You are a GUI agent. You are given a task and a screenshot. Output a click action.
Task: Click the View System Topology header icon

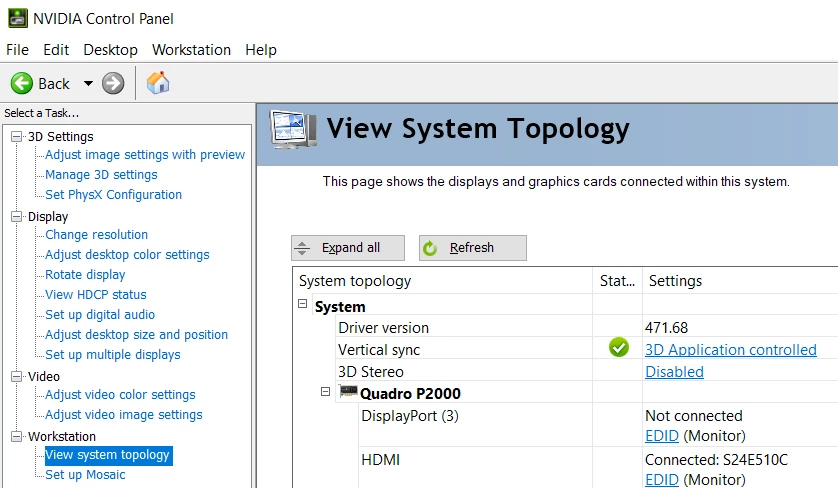293,129
